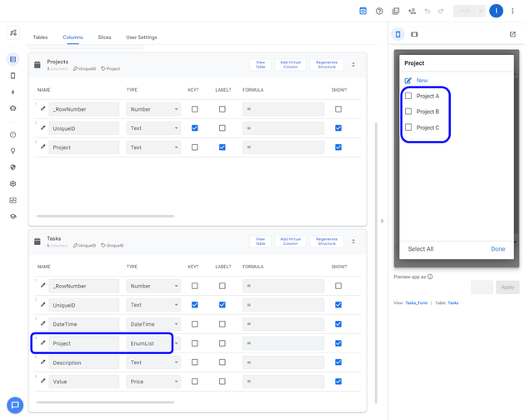The height and width of the screenshot is (420, 525).
Task: Click View Table for Projects
Action: 261,65
